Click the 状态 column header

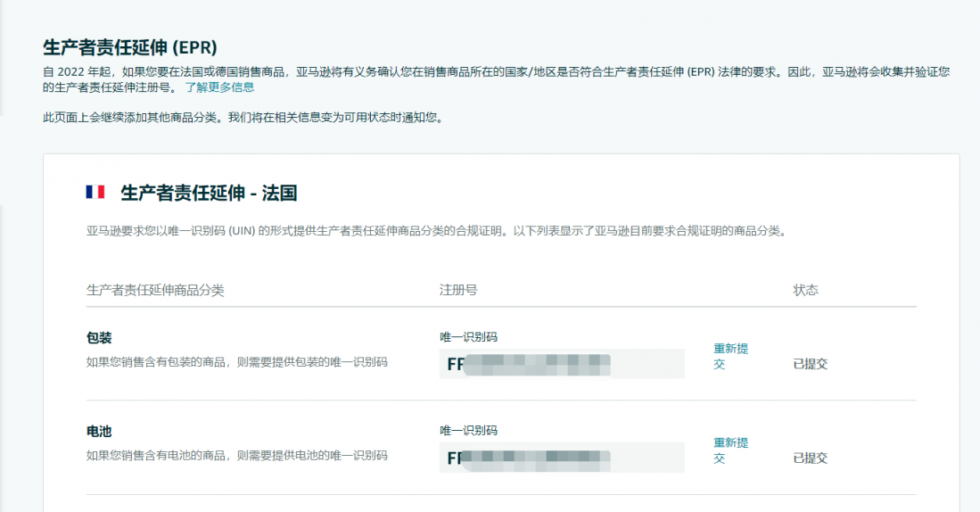[805, 290]
